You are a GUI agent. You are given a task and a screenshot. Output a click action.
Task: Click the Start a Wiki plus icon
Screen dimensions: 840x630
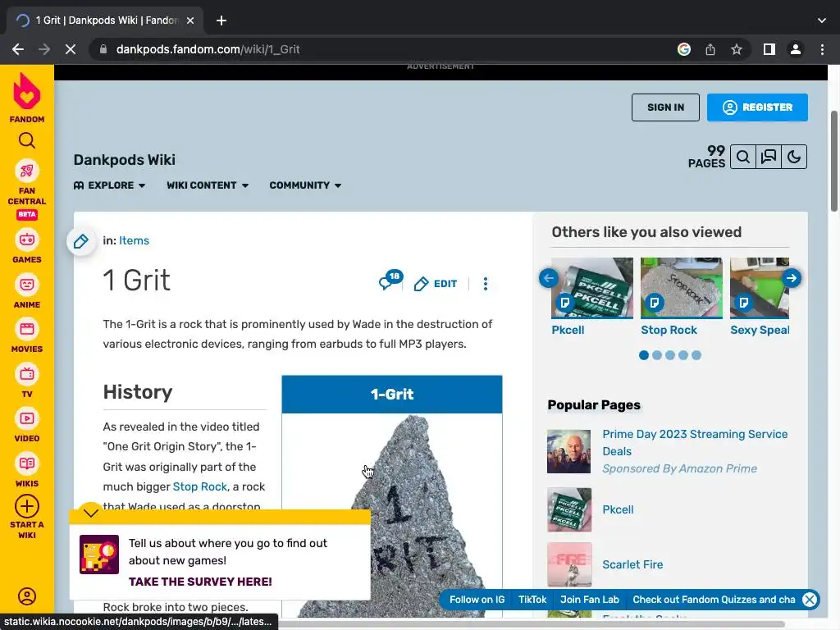[x=27, y=506]
